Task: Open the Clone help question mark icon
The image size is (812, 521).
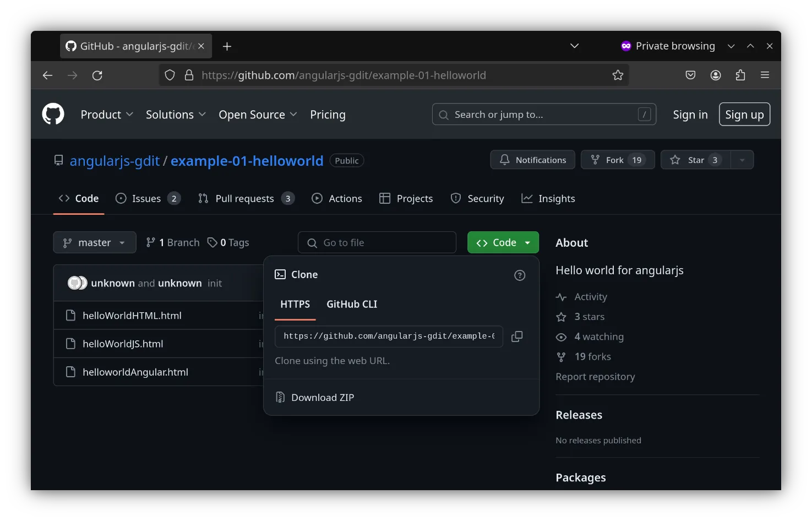Action: pyautogui.click(x=520, y=275)
